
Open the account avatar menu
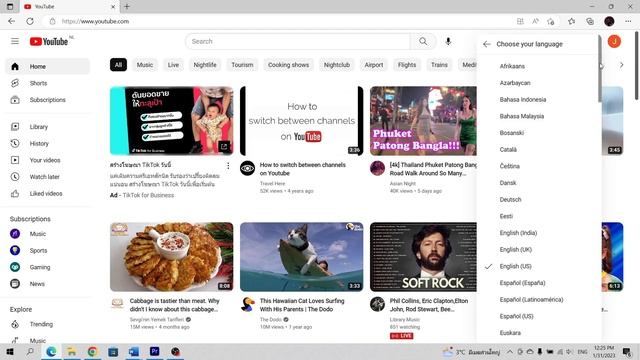coord(614,41)
